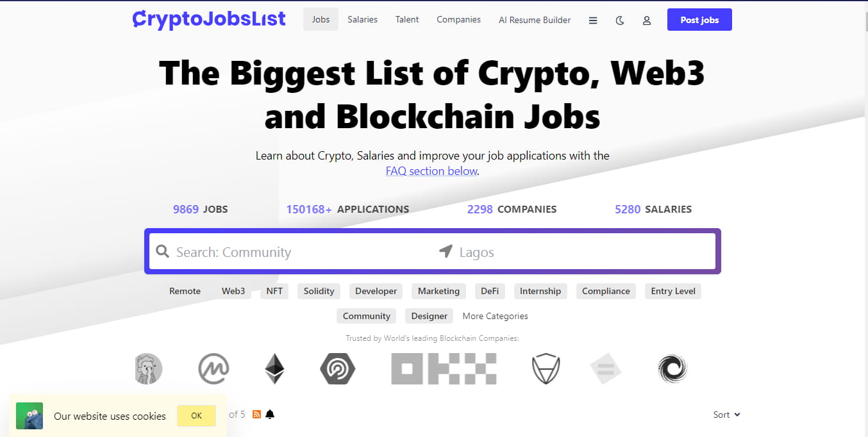Accept cookies with OK button
868x437 pixels.
point(196,416)
